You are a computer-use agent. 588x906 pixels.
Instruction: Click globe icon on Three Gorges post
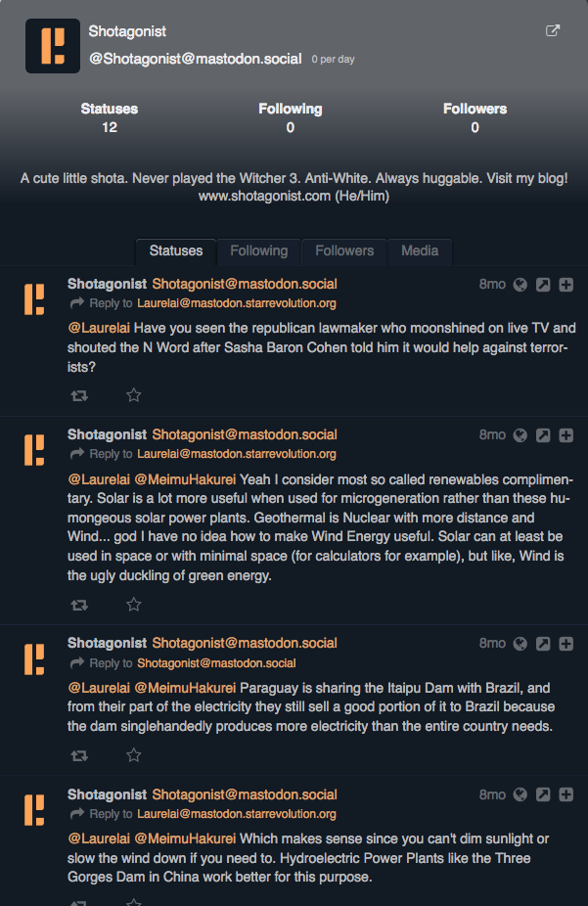coord(520,794)
